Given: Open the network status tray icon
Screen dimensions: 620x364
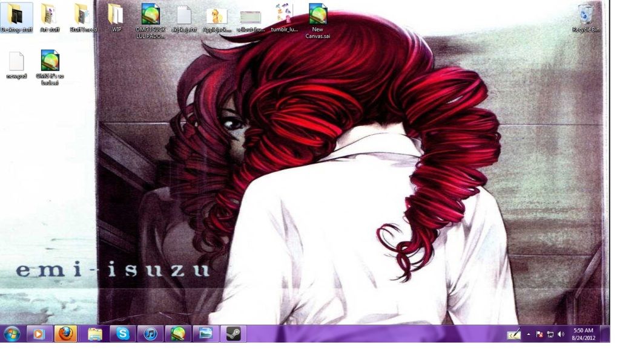Looking at the screenshot, I should coord(550,334).
